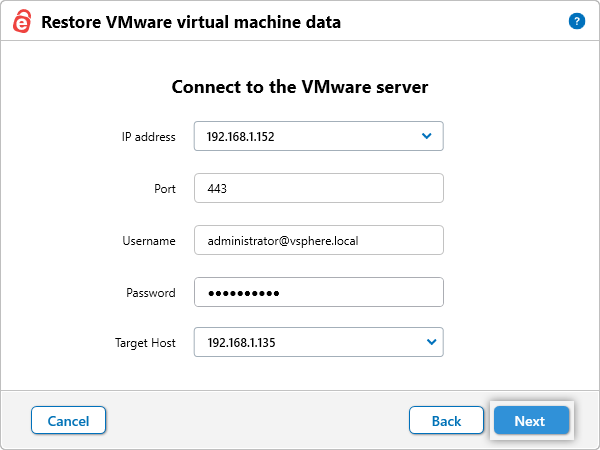
Task: Click the "Port" field label
Action: coord(165,189)
